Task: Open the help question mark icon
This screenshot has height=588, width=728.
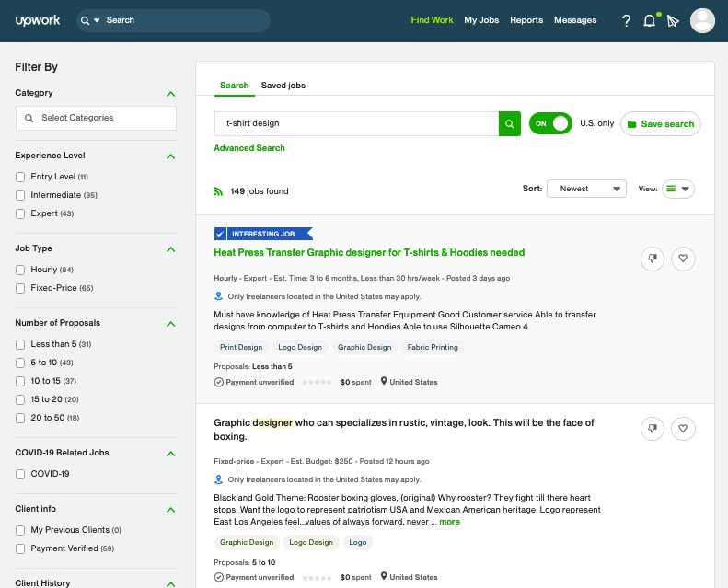Action: point(627,20)
